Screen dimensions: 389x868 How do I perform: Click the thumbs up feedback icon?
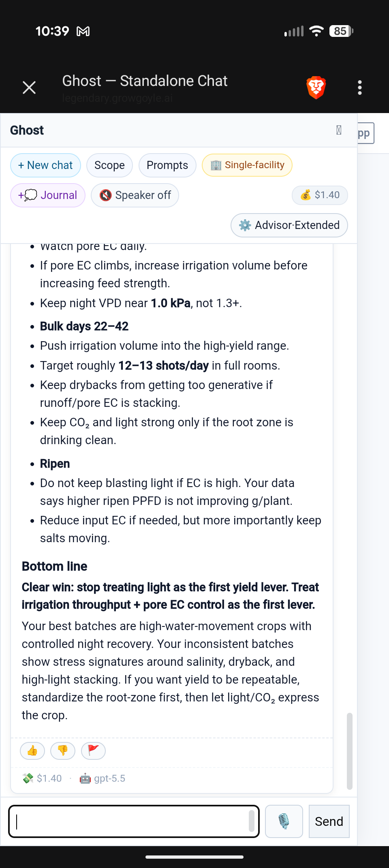32,751
